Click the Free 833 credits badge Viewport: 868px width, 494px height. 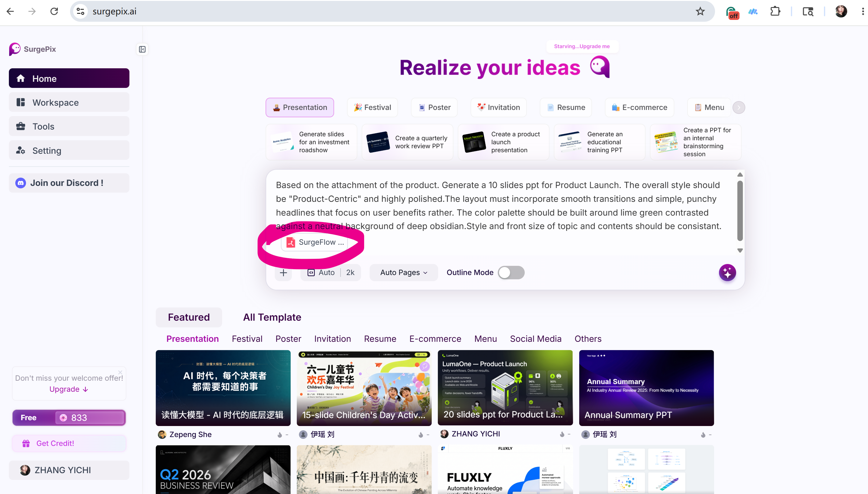tap(69, 417)
